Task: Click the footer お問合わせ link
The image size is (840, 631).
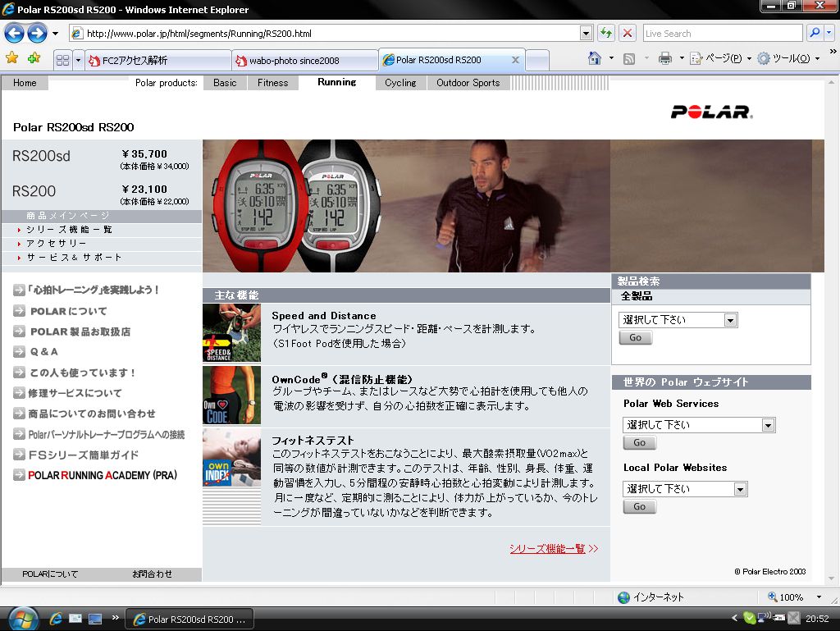Action: tap(152, 574)
